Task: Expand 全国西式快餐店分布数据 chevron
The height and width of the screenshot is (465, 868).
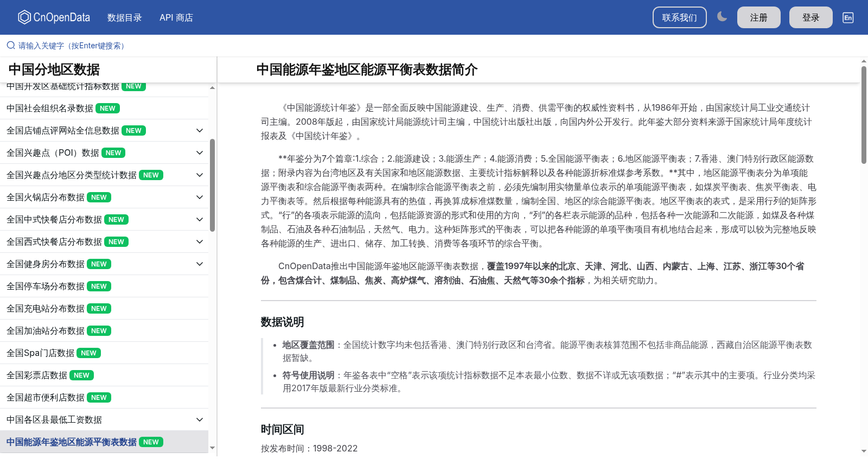Action: [x=200, y=241]
